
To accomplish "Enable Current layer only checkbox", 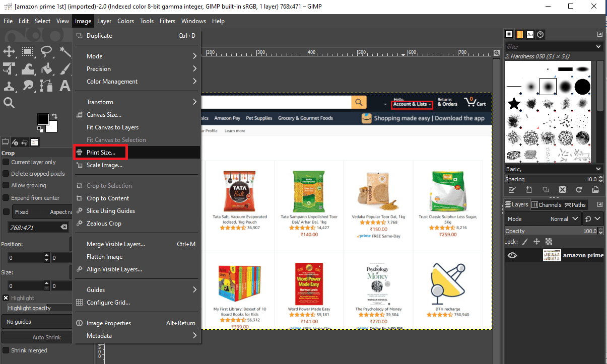I will click(6, 162).
